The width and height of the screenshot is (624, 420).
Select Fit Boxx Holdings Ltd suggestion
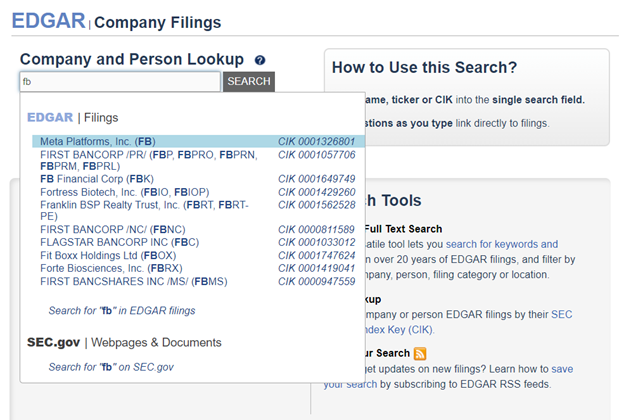click(198, 256)
